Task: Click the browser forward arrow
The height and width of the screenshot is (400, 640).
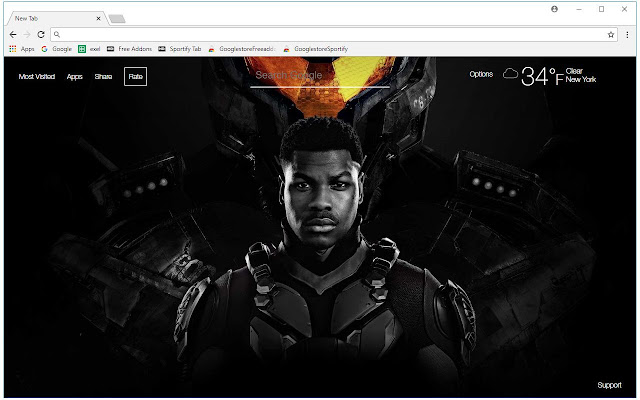Action: (x=27, y=35)
